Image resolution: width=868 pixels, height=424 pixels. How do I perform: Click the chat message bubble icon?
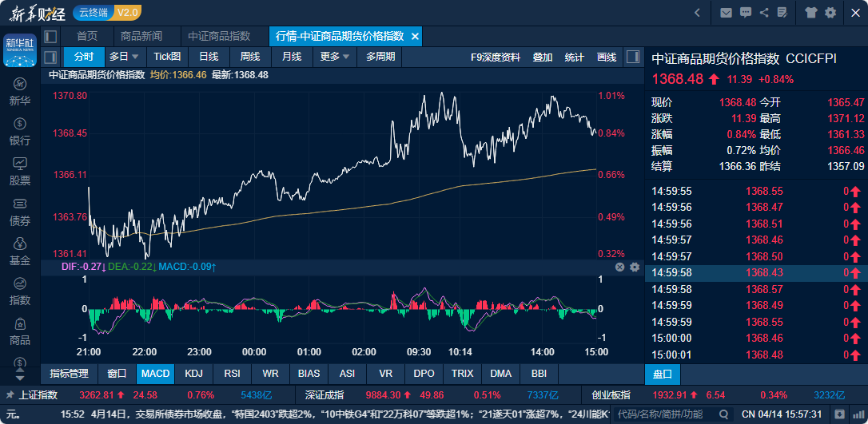tap(746, 13)
